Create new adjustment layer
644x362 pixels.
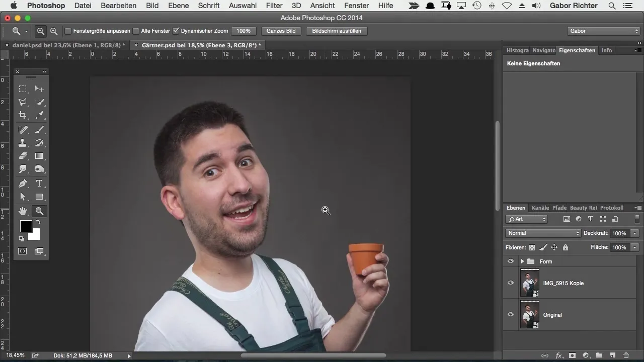(x=586, y=355)
